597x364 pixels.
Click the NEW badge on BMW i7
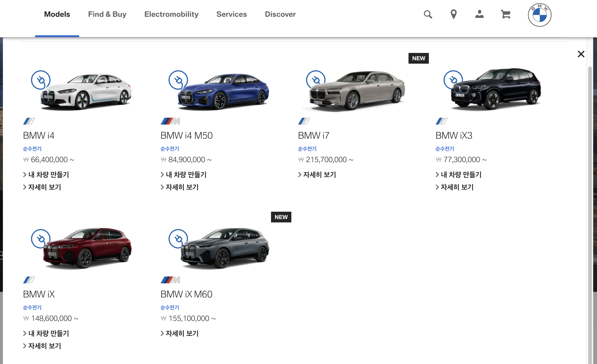click(418, 58)
